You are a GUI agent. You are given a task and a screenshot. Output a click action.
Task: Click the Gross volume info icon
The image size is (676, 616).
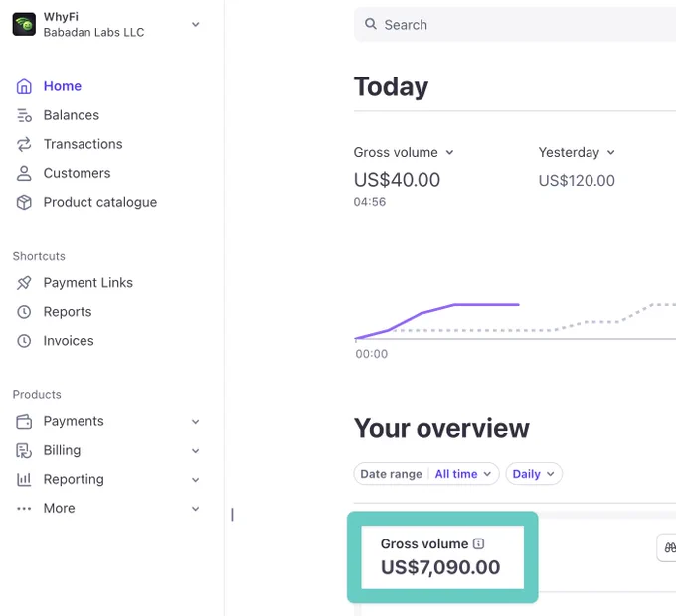(478, 543)
